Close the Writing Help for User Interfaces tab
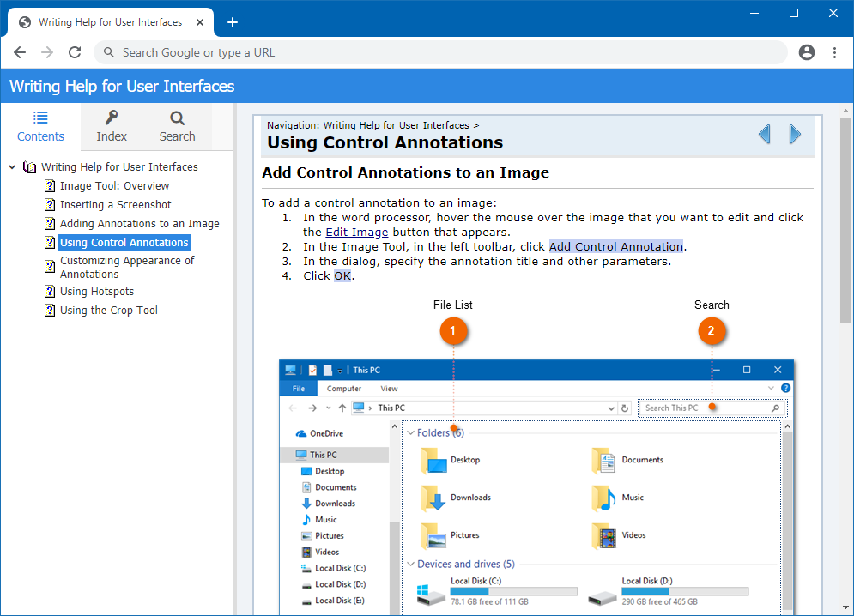 (x=200, y=22)
